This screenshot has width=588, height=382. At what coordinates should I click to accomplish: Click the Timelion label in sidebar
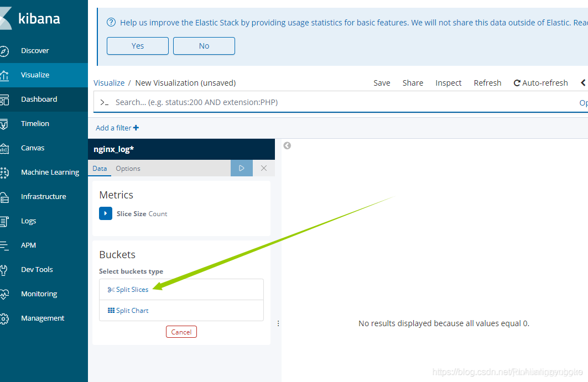(x=35, y=124)
